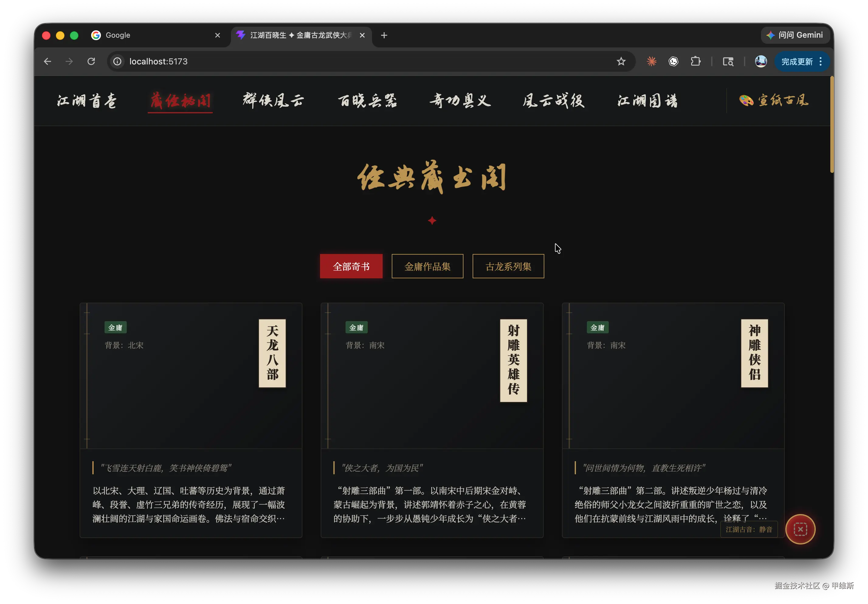Viewport: 868px width, 604px height.
Task: Open the 藏经秘阁 nav item
Action: click(180, 101)
